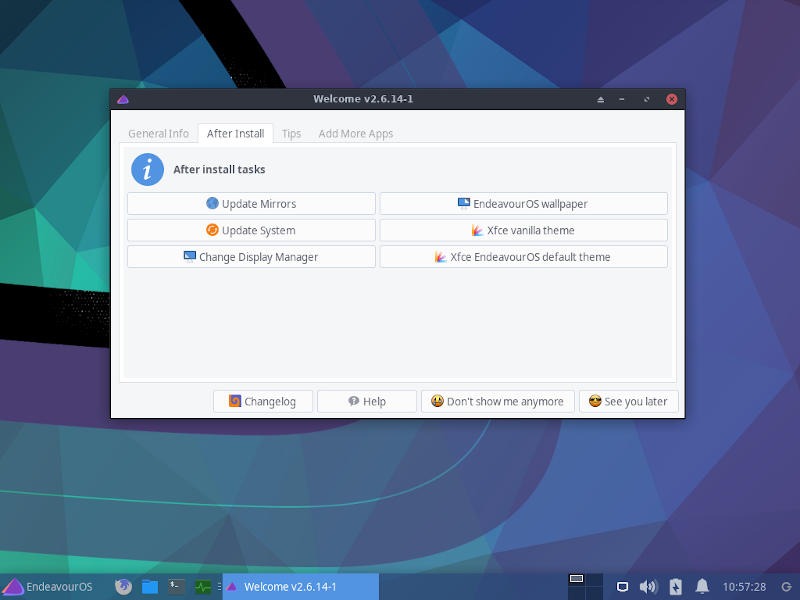Click the Update Mirrors button

click(250, 203)
